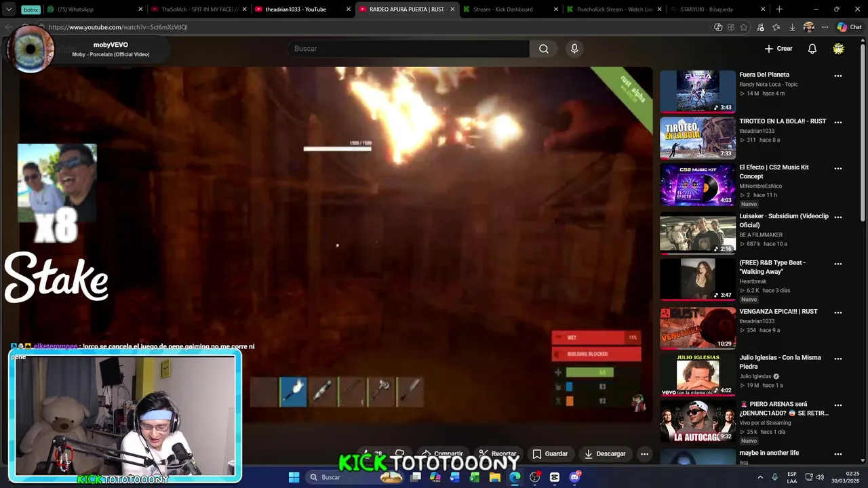Open a new browser tab
The width and height of the screenshot is (868, 488).
click(x=779, y=9)
